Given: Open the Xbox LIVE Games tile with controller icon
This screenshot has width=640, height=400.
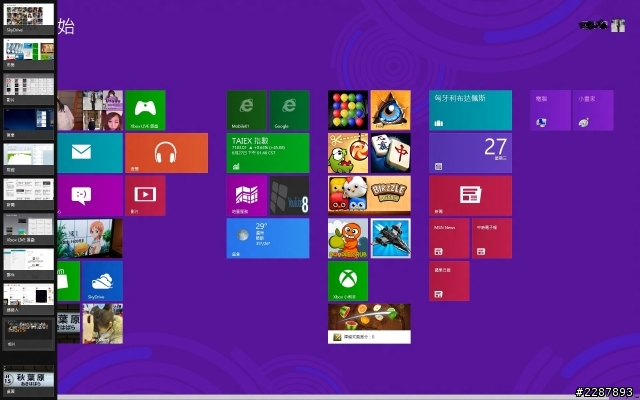Looking at the screenshot, I should click(x=145, y=110).
